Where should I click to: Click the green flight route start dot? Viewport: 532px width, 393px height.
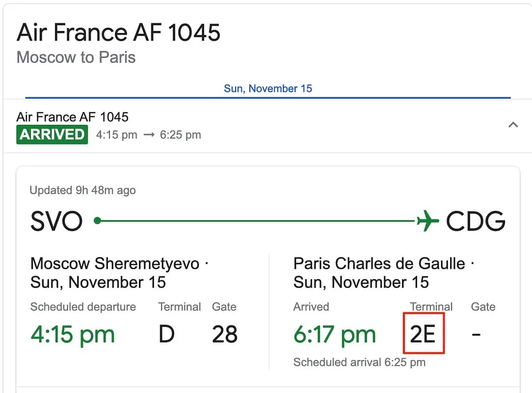[x=97, y=221]
